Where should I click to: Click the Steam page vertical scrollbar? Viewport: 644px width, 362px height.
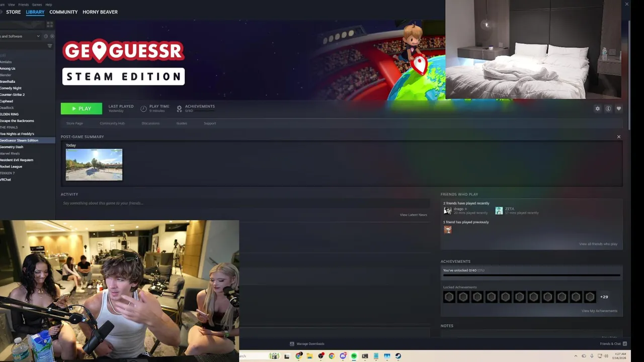[x=629, y=75]
